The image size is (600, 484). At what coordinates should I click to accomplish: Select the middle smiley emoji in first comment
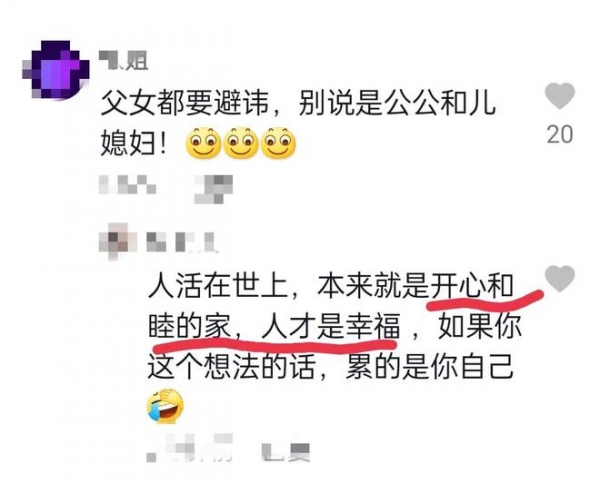pos(241,143)
